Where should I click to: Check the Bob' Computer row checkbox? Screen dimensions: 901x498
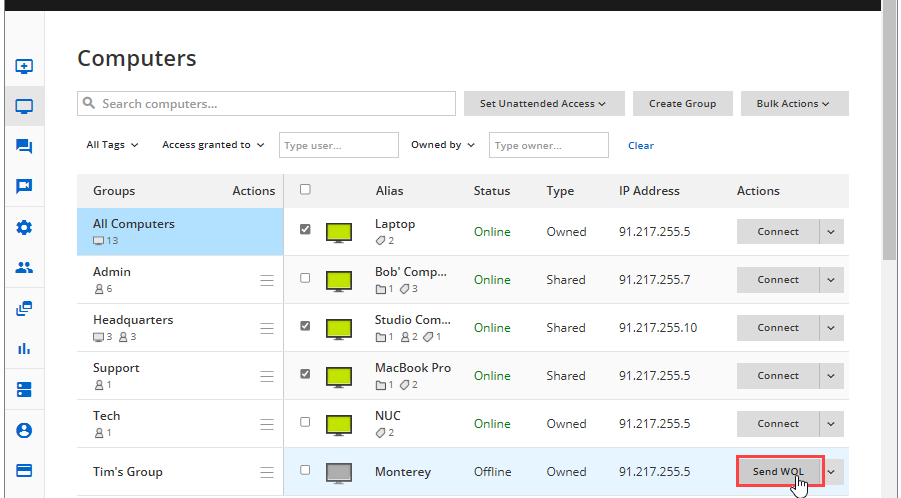tap(305, 278)
